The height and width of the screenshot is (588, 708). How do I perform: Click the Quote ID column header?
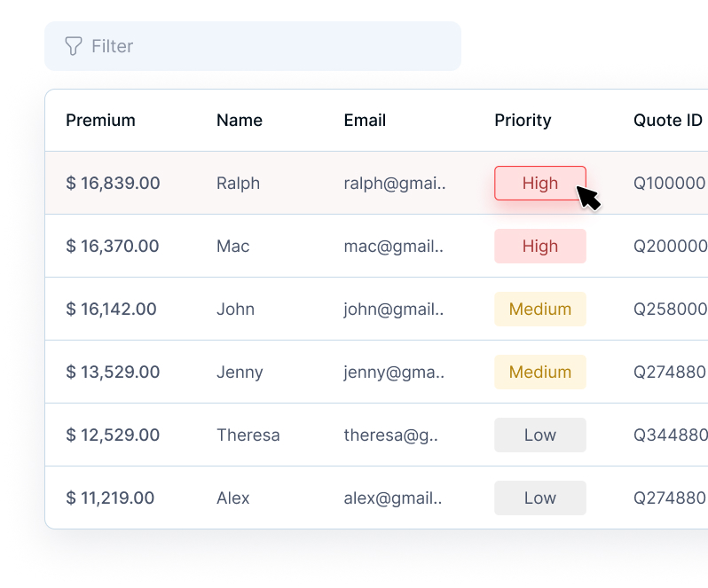coord(667,121)
